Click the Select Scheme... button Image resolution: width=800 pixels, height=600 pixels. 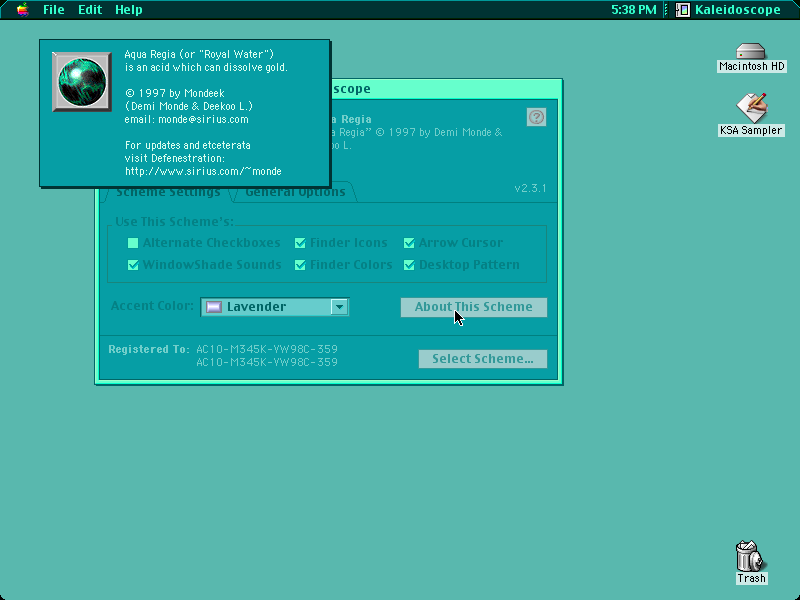(483, 359)
